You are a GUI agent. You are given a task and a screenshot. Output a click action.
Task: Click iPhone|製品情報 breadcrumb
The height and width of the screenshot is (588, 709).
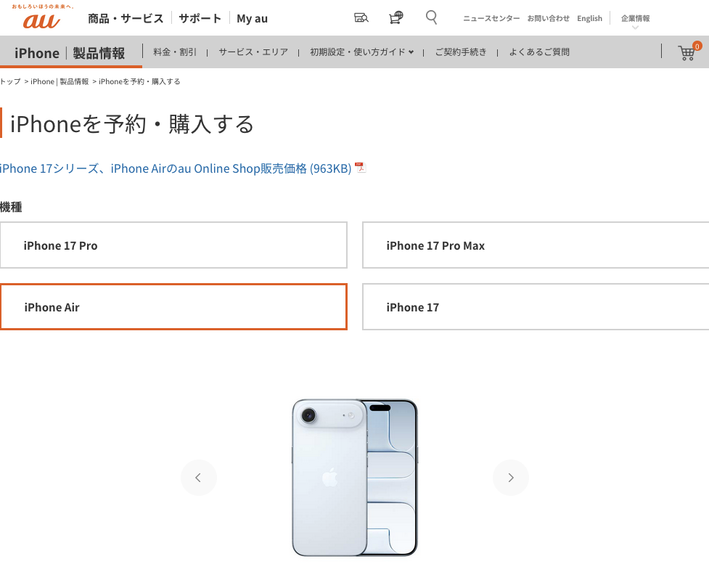pyautogui.click(x=60, y=81)
